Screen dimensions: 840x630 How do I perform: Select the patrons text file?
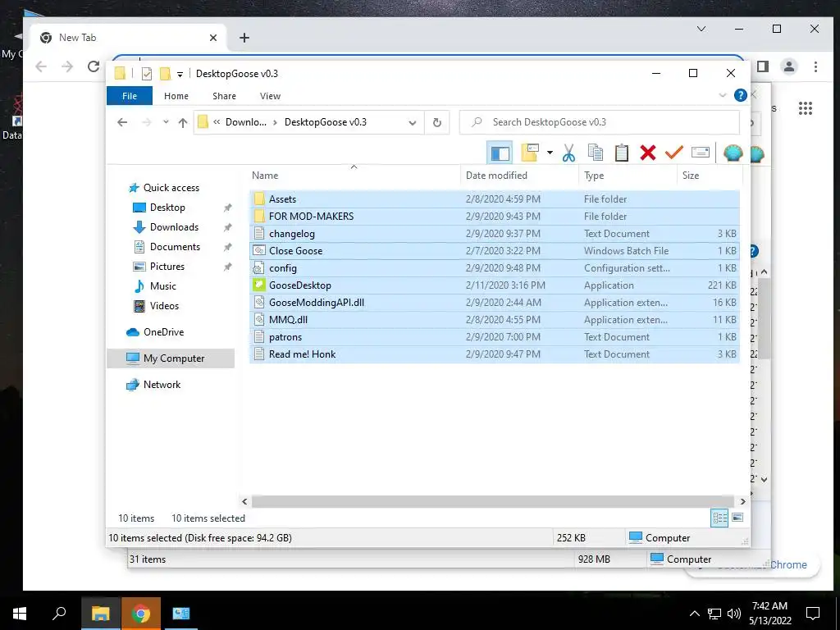point(494,337)
